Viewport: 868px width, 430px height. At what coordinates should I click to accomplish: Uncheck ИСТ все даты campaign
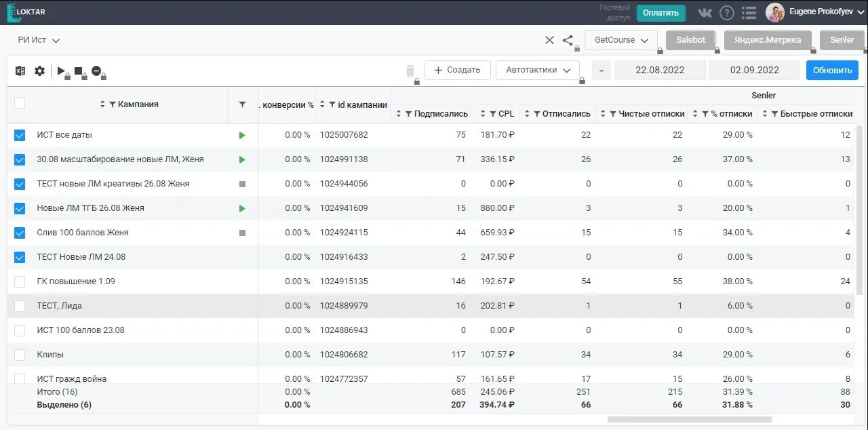pyautogui.click(x=20, y=135)
